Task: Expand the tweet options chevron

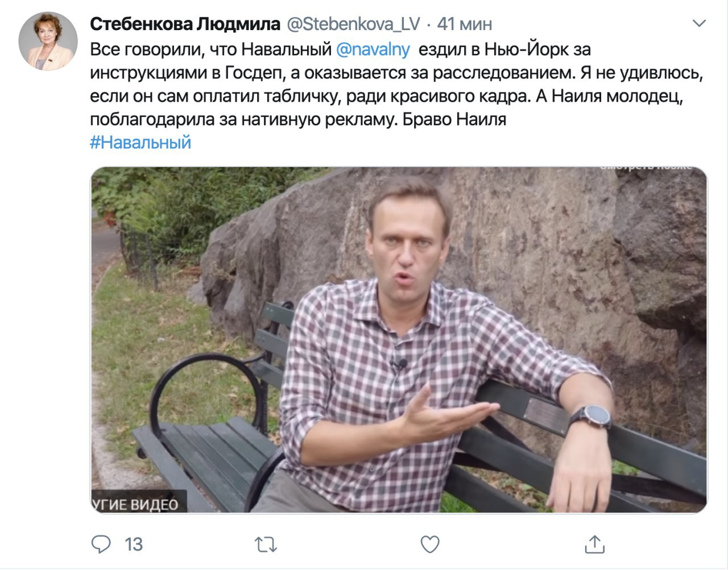Action: (699, 24)
